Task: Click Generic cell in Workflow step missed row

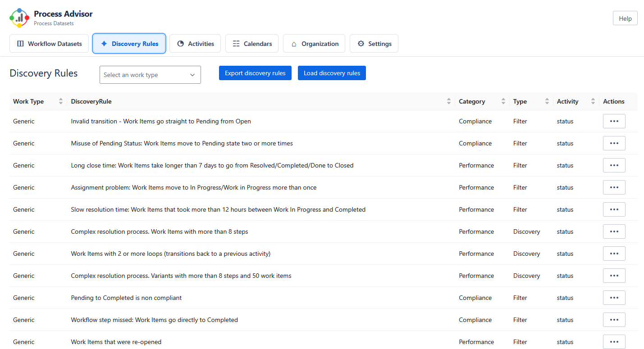Action: 23,320
